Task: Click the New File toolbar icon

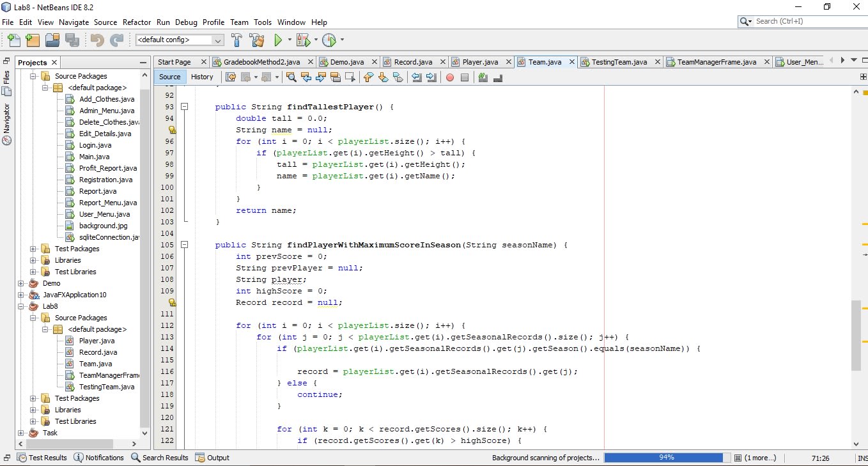Action: coord(13,40)
